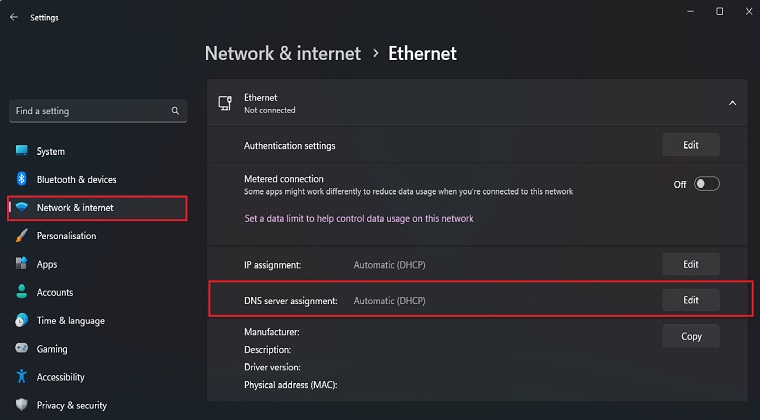Screen dimensions: 760x420
Task: Open the set a data limit link
Action: 358,218
